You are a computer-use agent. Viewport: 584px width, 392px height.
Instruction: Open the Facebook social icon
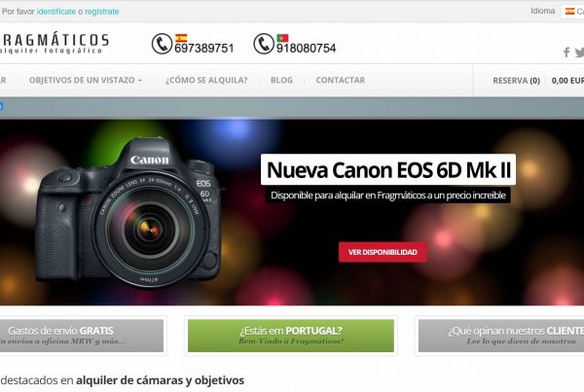tap(566, 53)
